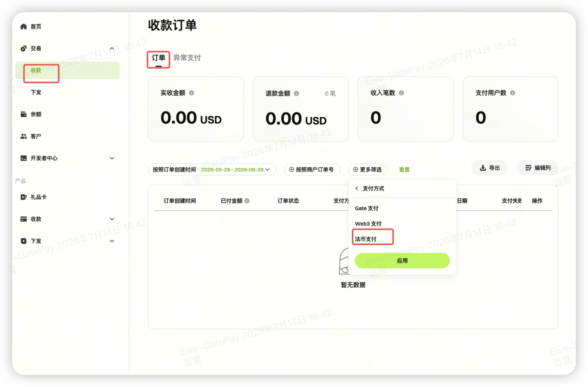
Task: Click the 订单创建时间 column header
Action: tap(180, 201)
